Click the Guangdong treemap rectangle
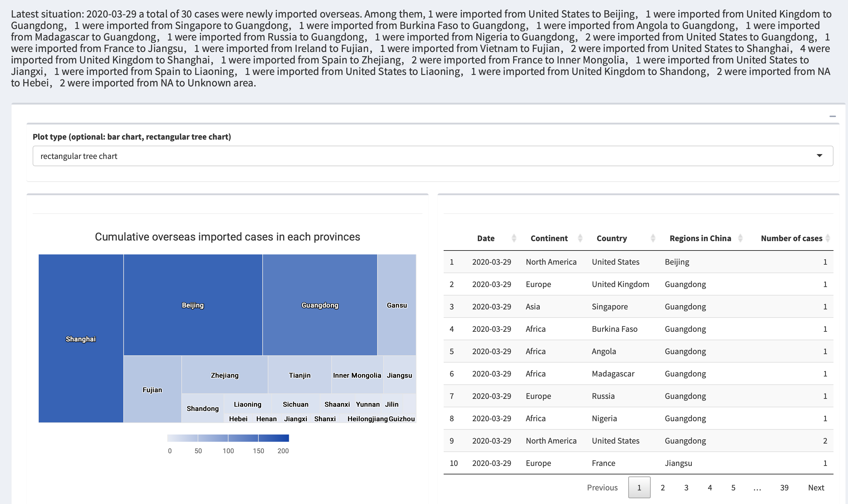This screenshot has width=848, height=504. tap(319, 305)
